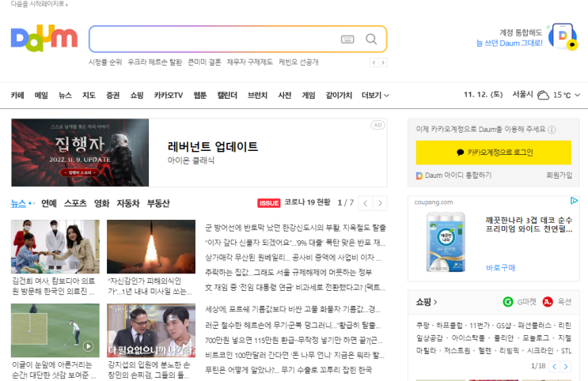Image resolution: width=588 pixels, height=381 pixels.
Task: Open the tissue product image ad
Action: 446,242
